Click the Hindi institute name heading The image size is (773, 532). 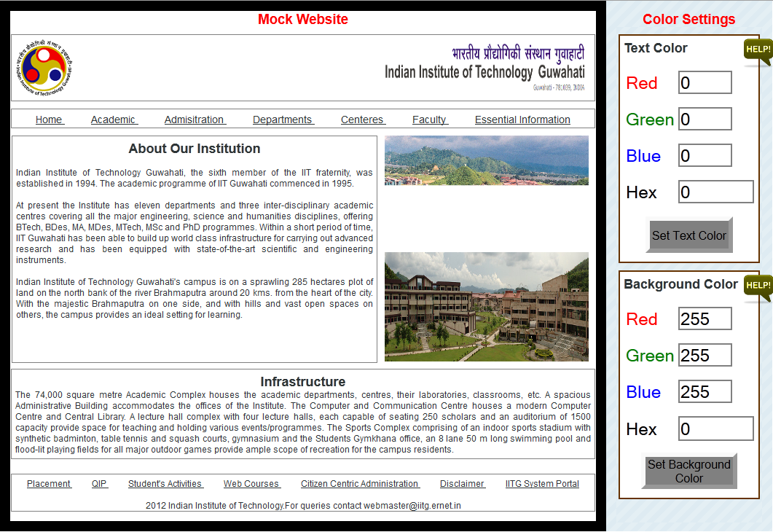point(518,53)
